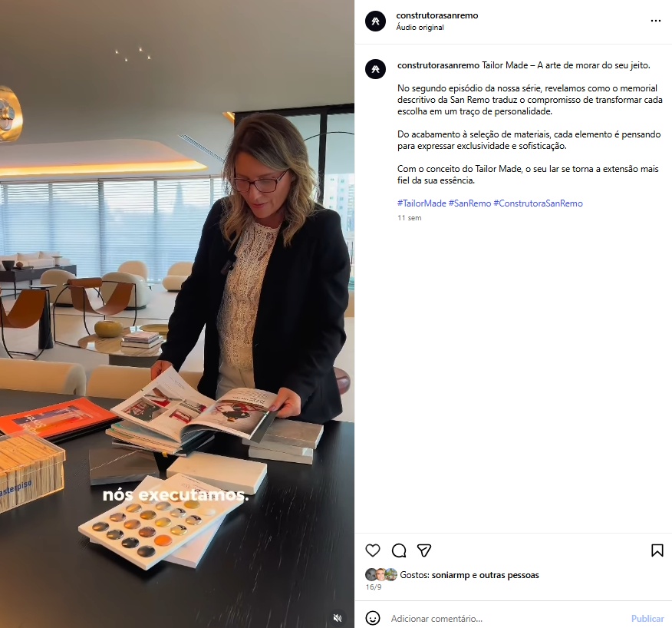
Task: Click the caption's construtorasanremo avatar
Action: click(375, 68)
